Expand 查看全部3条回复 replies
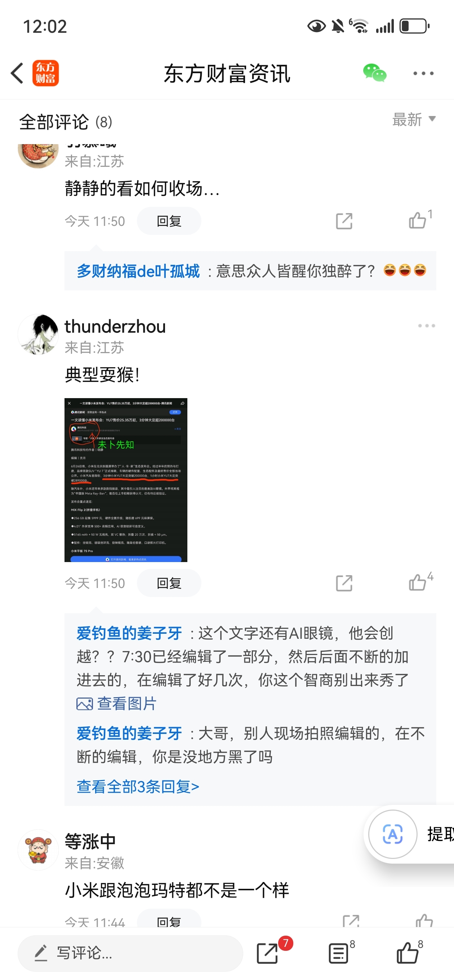This screenshot has width=454, height=980. (138, 786)
